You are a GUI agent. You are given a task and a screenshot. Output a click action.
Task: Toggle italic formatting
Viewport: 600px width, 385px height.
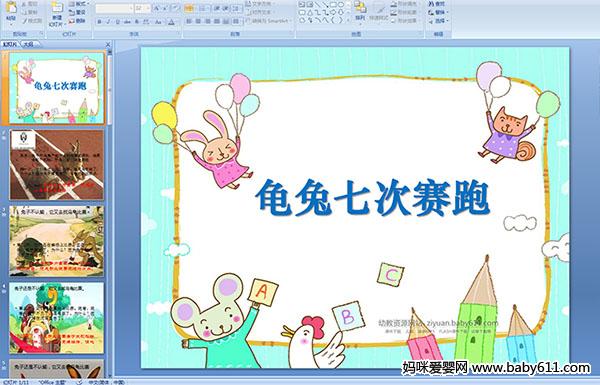(x=108, y=22)
